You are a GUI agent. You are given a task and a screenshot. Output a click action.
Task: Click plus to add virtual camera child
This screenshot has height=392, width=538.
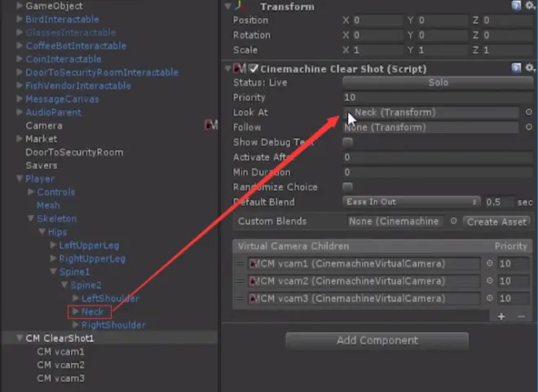pyautogui.click(x=501, y=316)
